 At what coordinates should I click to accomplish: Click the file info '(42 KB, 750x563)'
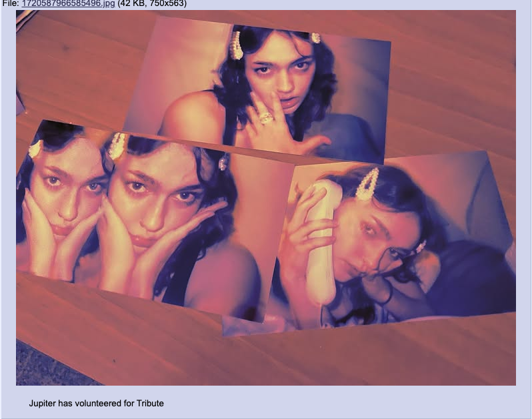coord(151,4)
